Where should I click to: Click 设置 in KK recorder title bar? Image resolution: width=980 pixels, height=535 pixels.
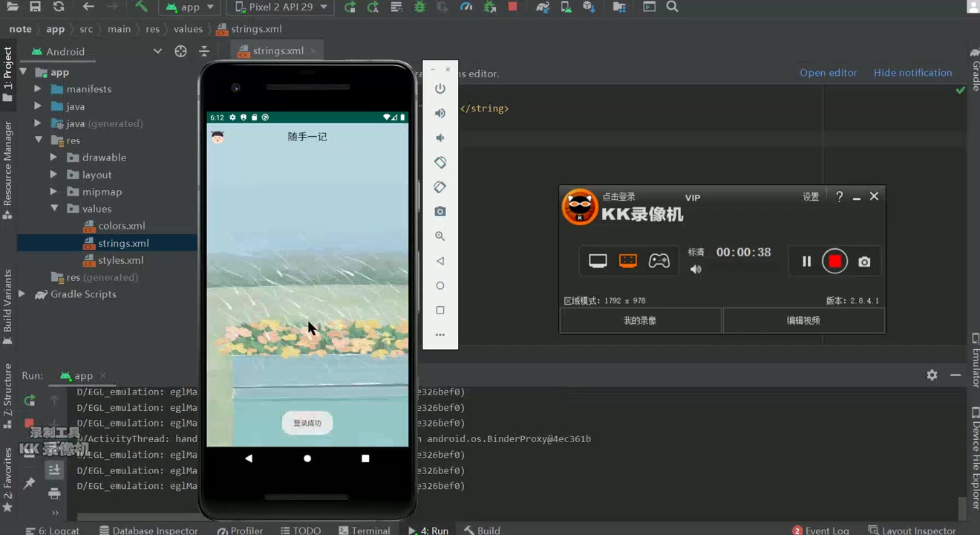[811, 197]
